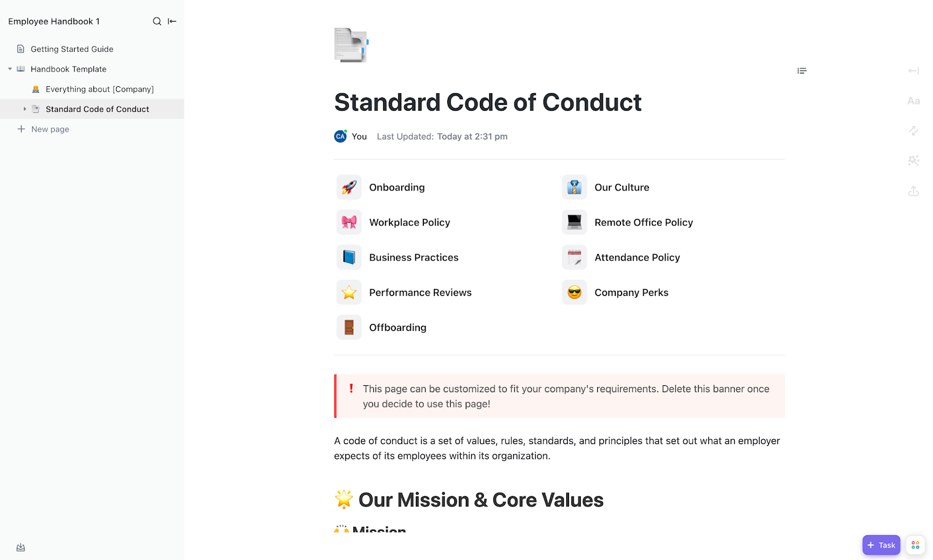Go to the Remote Office Policy page

643,223
